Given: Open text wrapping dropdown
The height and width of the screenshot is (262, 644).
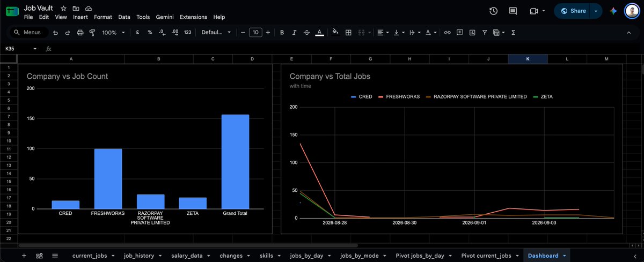Looking at the screenshot, I should coord(415,33).
